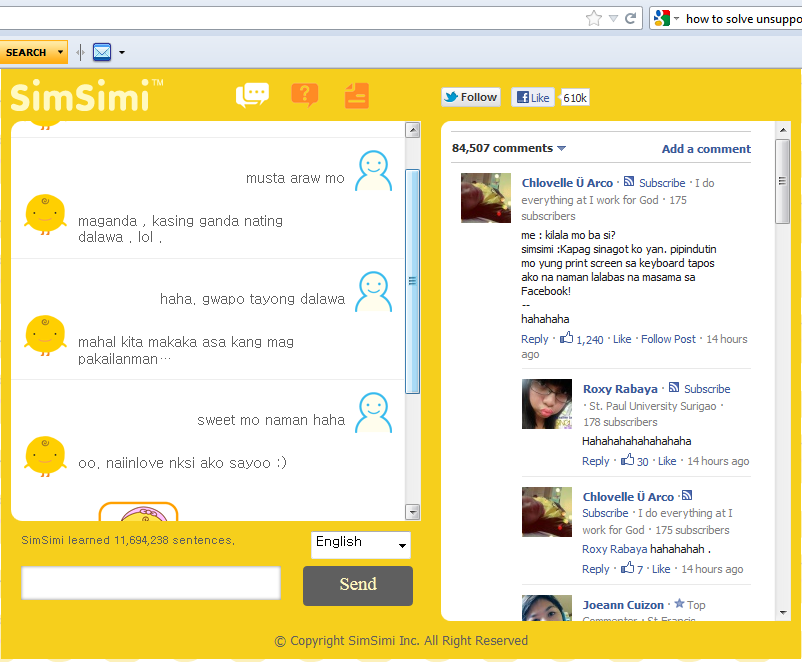Image resolution: width=802 pixels, height=662 pixels.
Task: Open Chlovelle Ü Arco top comment profile name
Action: pyautogui.click(x=567, y=183)
